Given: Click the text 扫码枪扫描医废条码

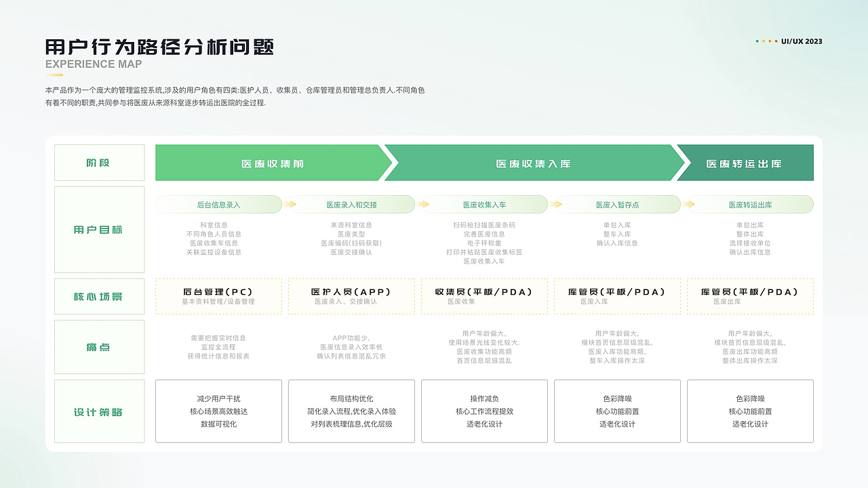Looking at the screenshot, I should coord(484,225).
